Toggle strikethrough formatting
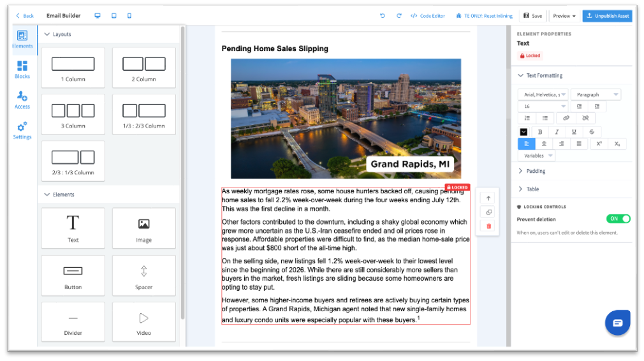Image resolution: width=644 pixels, height=361 pixels. [592, 132]
